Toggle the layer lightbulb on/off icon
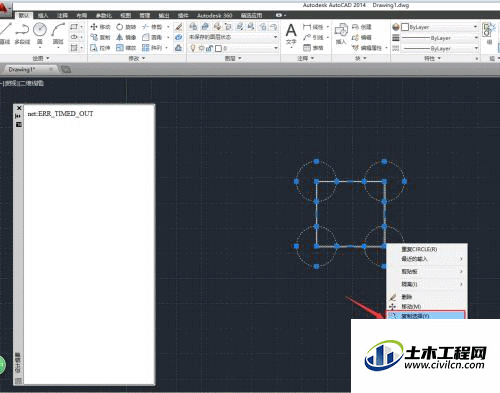This screenshot has height=393, width=500. point(193,48)
